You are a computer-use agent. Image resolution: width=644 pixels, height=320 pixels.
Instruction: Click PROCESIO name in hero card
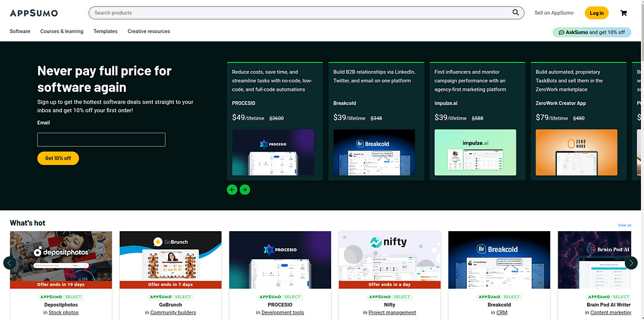tap(243, 104)
